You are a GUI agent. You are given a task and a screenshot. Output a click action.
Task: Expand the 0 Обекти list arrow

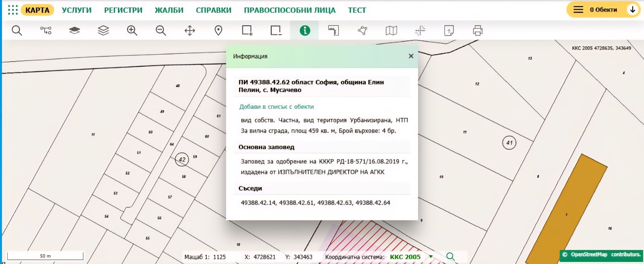point(633,10)
